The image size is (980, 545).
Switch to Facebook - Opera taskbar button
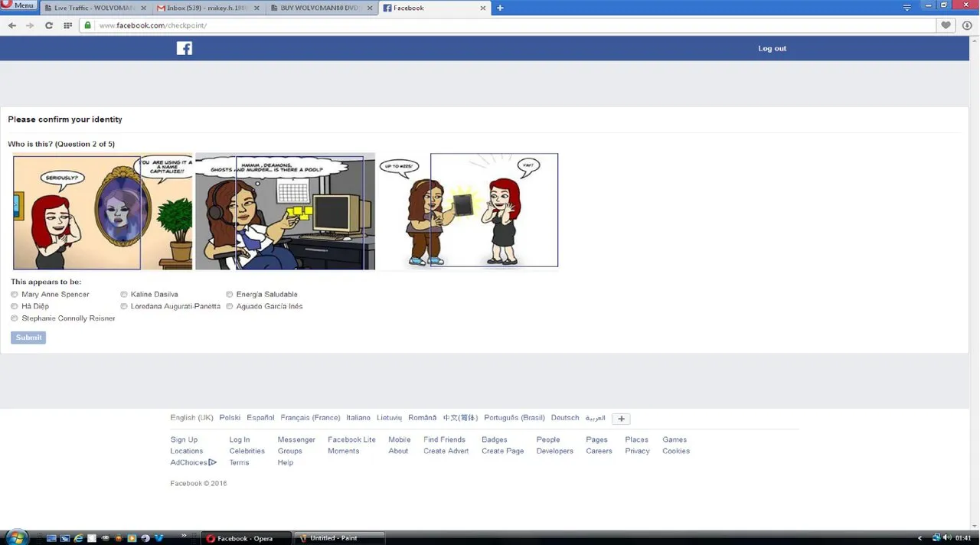[246, 538]
